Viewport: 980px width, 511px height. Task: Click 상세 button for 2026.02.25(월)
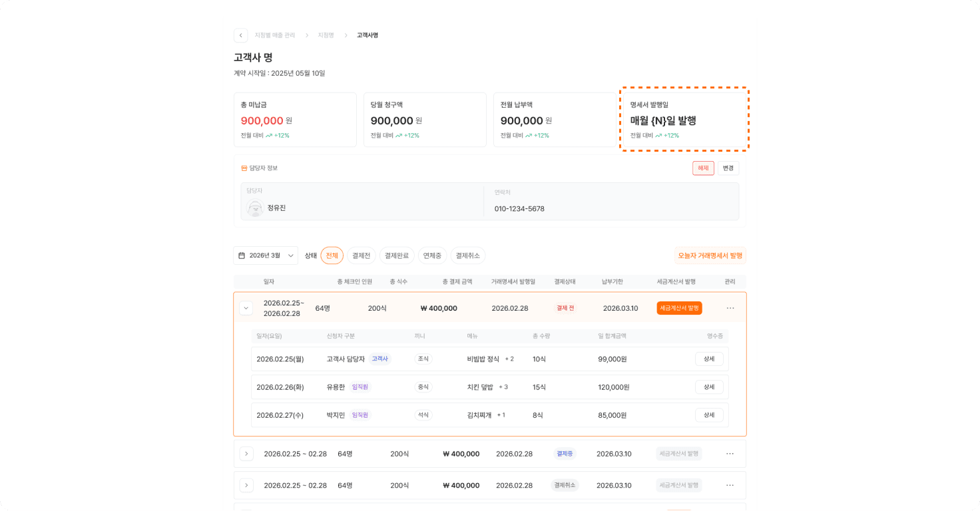click(709, 359)
